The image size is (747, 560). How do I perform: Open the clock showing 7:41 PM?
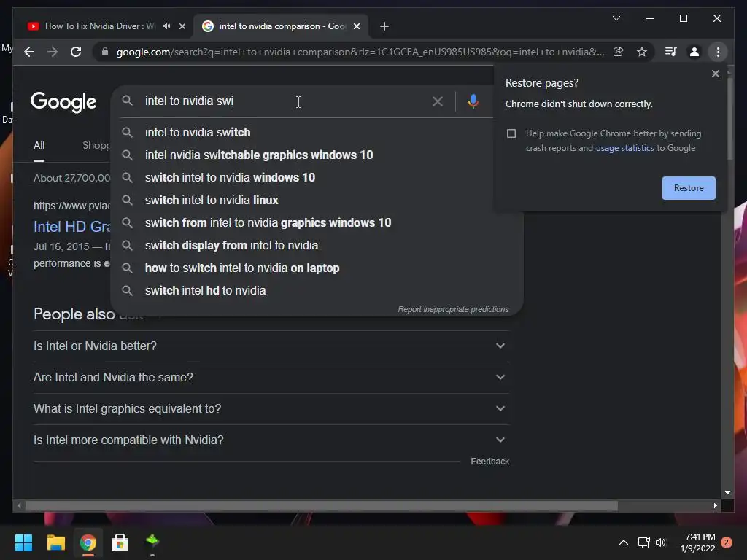tap(698, 542)
